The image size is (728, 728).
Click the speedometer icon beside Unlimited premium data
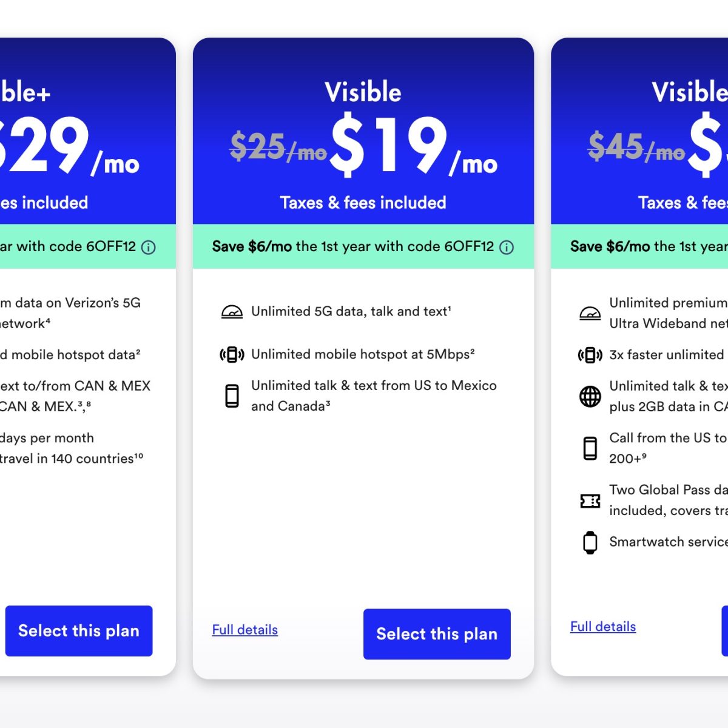click(x=590, y=313)
